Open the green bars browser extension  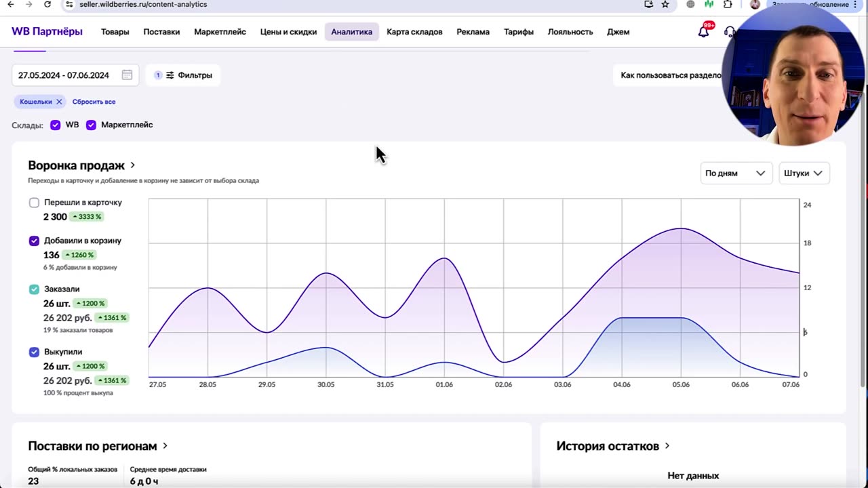pyautogui.click(x=709, y=4)
